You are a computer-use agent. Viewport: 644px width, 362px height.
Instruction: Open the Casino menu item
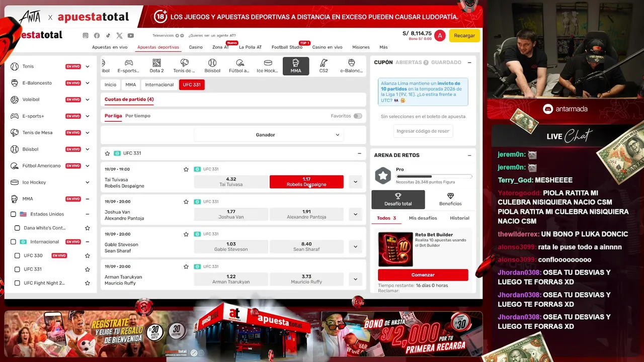point(196,47)
